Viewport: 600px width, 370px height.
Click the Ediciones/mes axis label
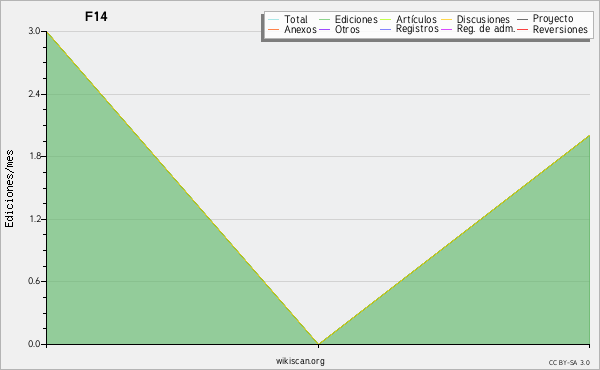click(x=9, y=189)
